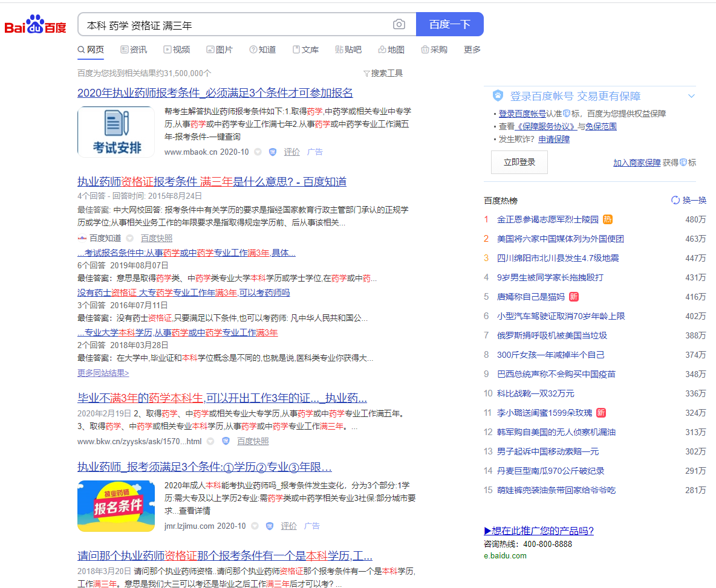The height and width of the screenshot is (588, 716).
Task: Expand arrow beside jmr.lzjimu.com
Action: coord(255,526)
